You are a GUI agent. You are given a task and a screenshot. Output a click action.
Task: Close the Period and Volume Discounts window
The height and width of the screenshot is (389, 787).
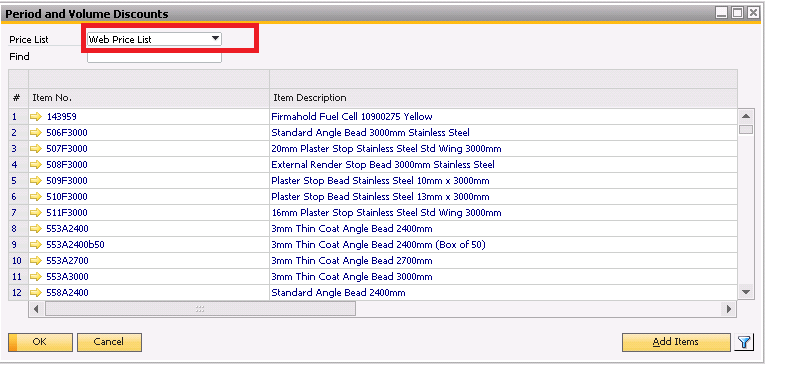753,13
